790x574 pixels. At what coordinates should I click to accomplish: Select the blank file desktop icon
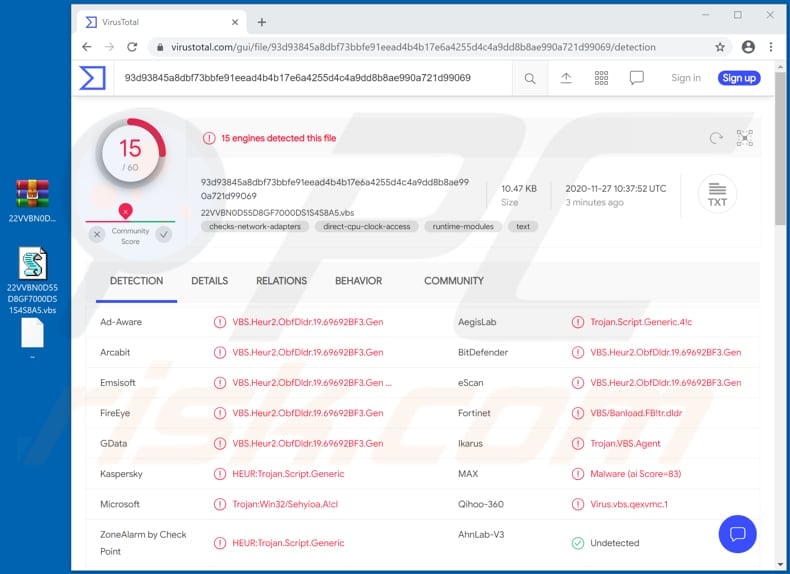tap(32, 339)
